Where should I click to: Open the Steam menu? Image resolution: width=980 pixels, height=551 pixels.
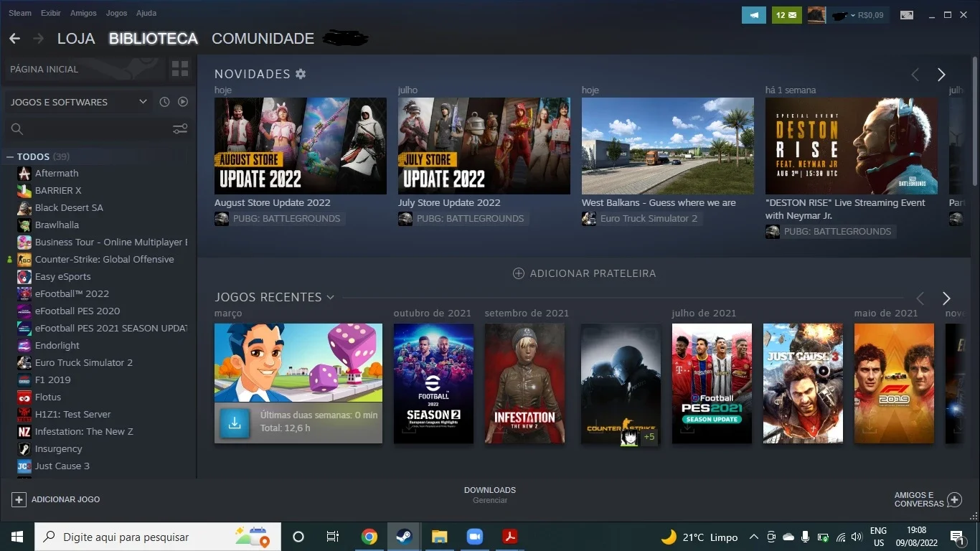[20, 13]
